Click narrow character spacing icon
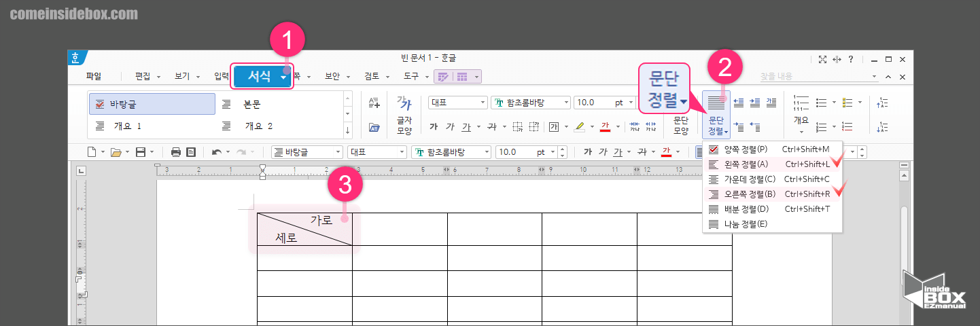The height and width of the screenshot is (326, 980). [635, 127]
